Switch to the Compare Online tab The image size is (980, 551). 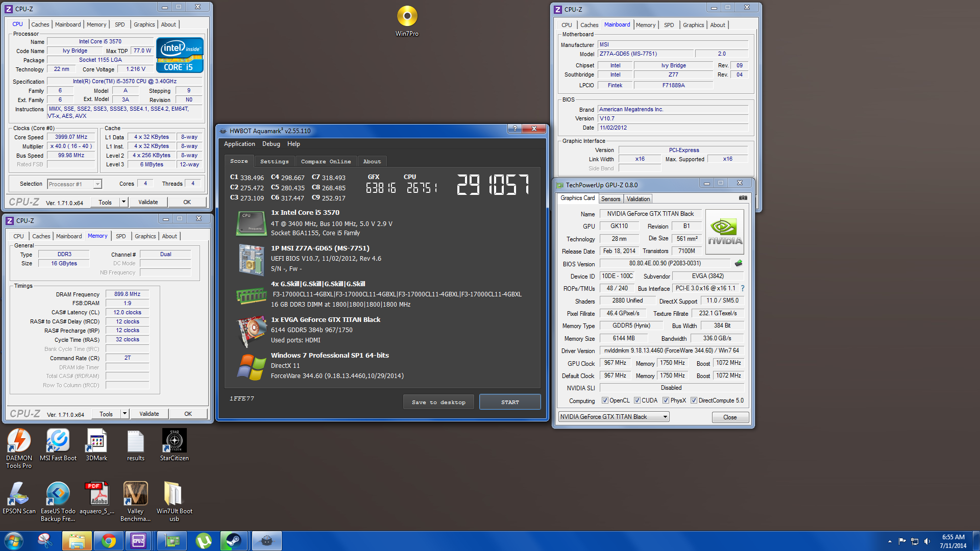[326, 161]
